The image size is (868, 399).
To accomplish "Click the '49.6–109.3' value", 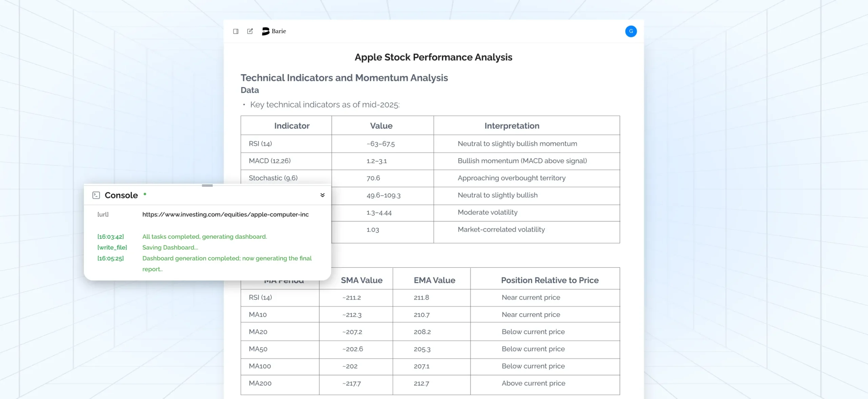I will coord(383,195).
